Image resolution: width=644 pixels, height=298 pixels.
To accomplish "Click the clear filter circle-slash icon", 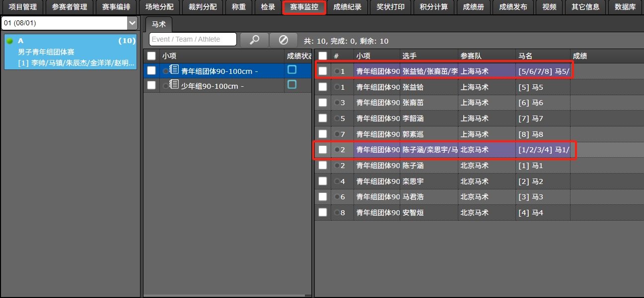I will [283, 40].
